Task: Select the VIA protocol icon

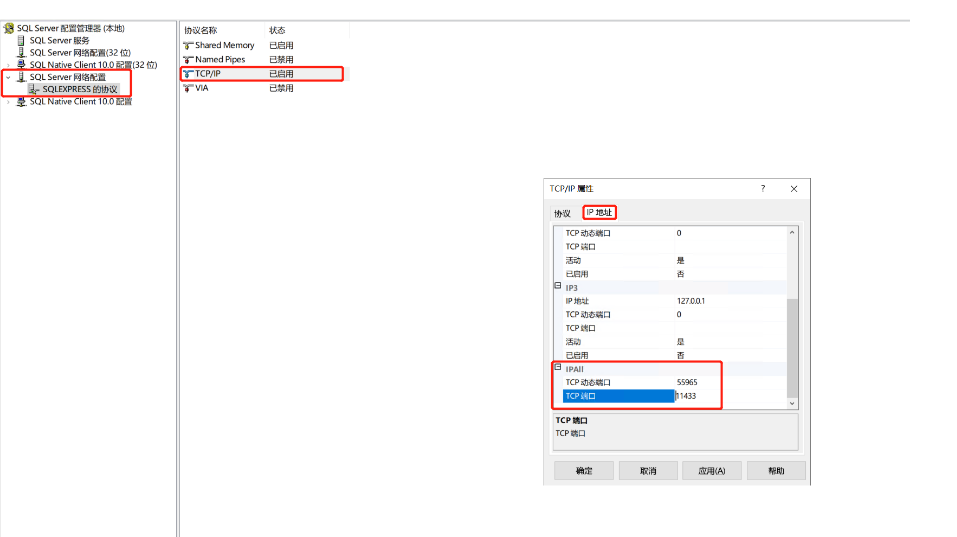Action: coord(188,88)
